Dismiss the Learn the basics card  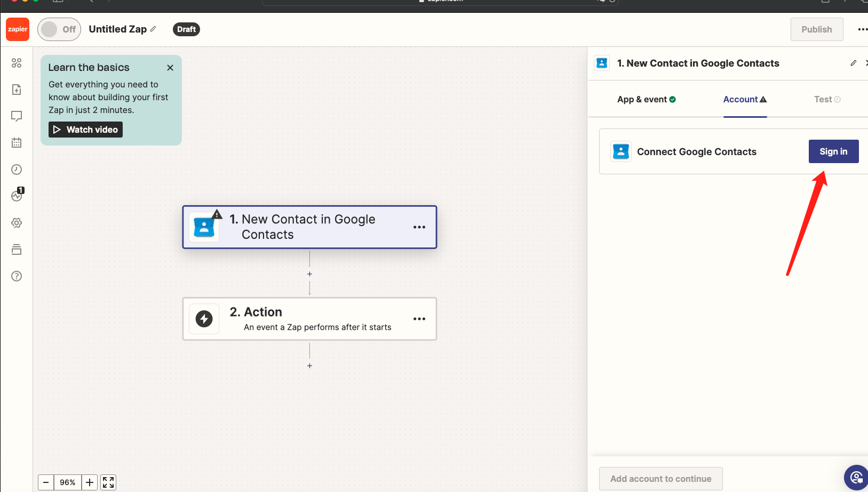click(x=170, y=68)
